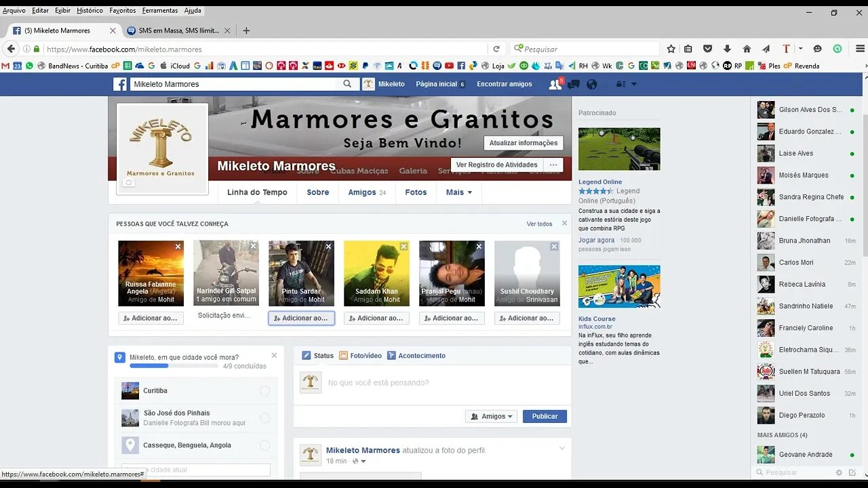Expand options chevron on profile photo post
The height and width of the screenshot is (488, 868).
click(561, 448)
